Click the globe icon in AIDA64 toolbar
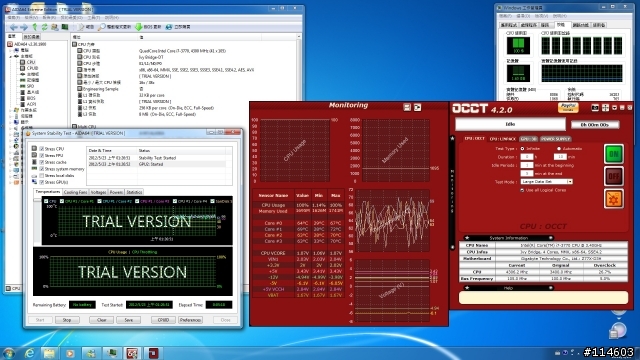 tap(169, 27)
